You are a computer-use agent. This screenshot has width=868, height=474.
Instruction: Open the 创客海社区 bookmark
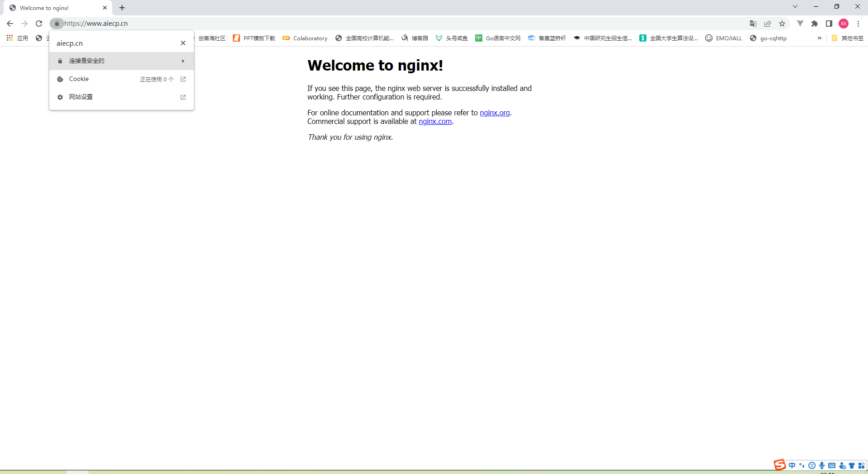[x=211, y=38]
